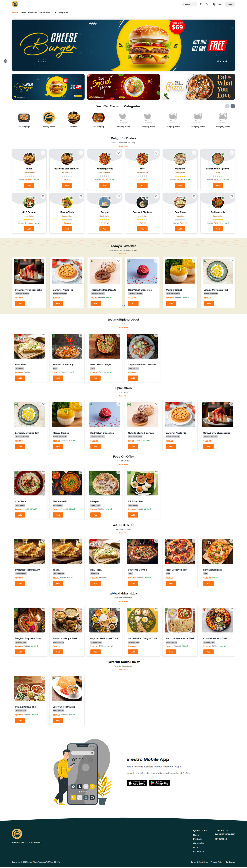
Task: Add Margherita Supreme to cart
Action: pyautogui.click(x=218, y=185)
